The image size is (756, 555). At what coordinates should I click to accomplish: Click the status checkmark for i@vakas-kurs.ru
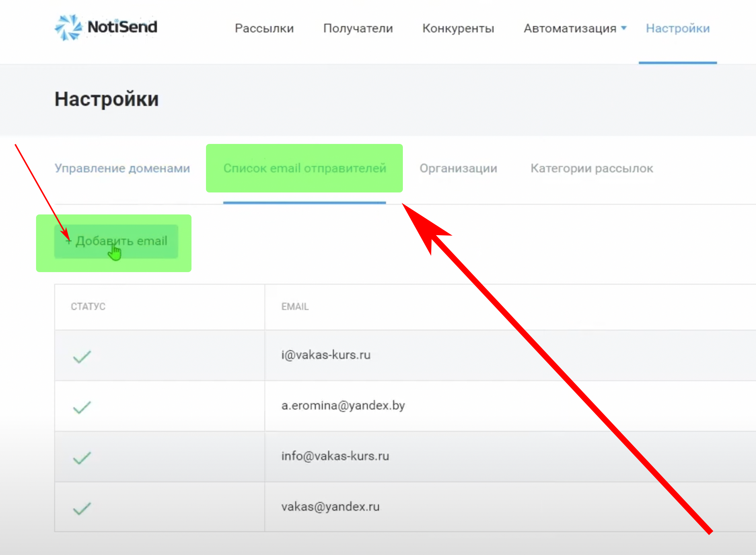coord(82,356)
